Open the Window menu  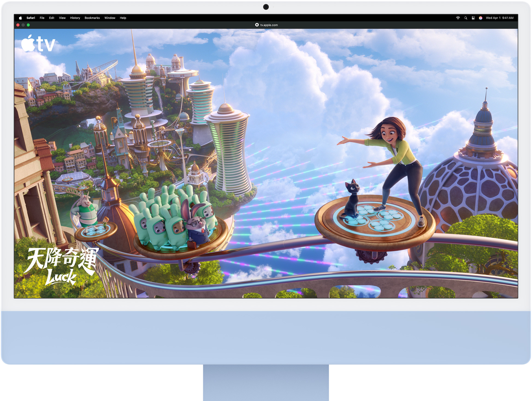110,18
